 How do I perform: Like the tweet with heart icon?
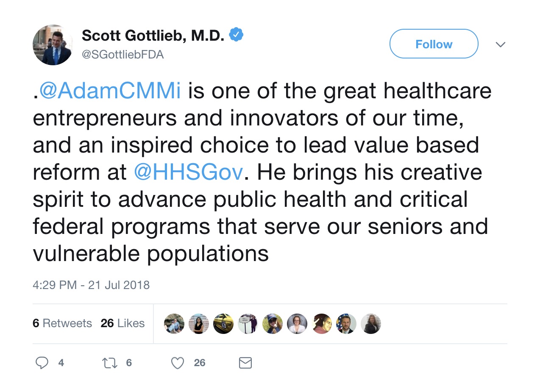coord(178,363)
